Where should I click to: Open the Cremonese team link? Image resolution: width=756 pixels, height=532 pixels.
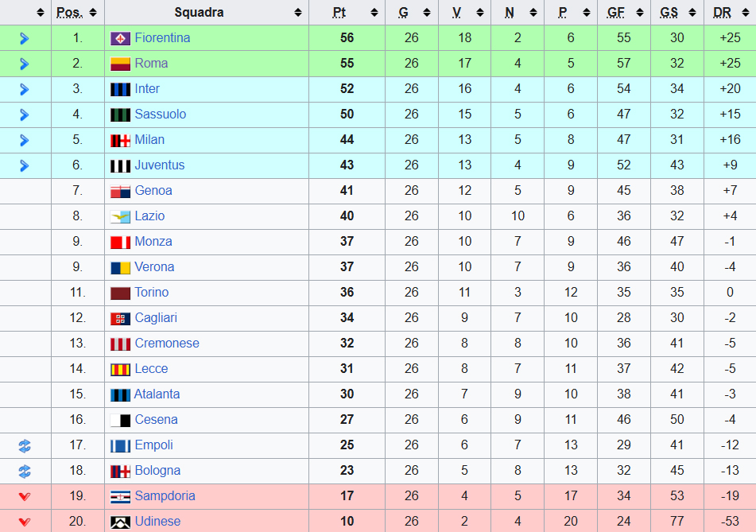click(167, 343)
